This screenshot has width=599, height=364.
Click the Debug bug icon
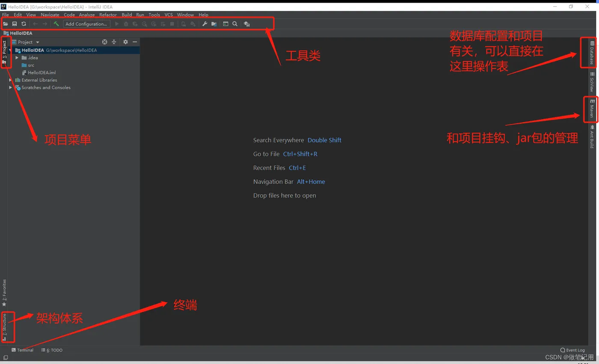(x=126, y=24)
